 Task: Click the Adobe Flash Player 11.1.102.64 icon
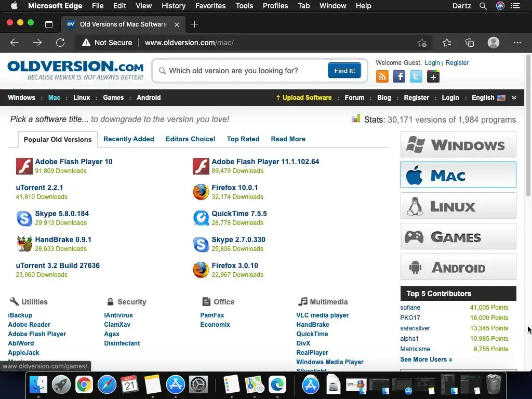tap(201, 166)
